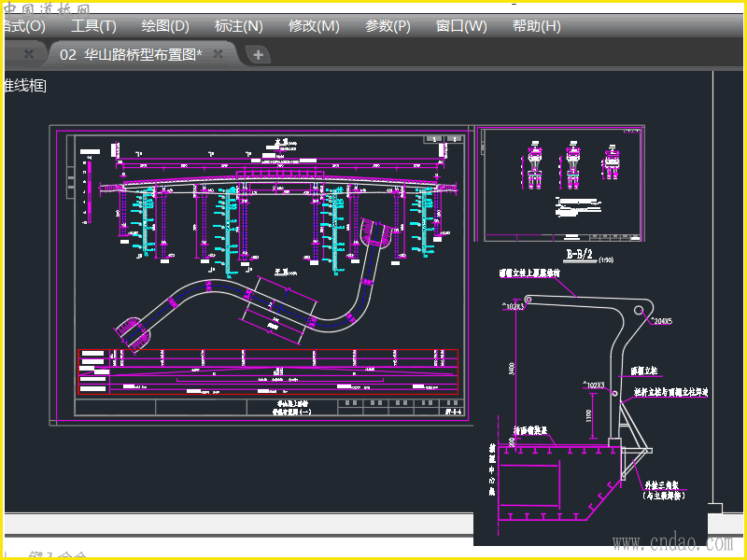
Task: Open the 标注(N) menu
Action: tap(239, 26)
